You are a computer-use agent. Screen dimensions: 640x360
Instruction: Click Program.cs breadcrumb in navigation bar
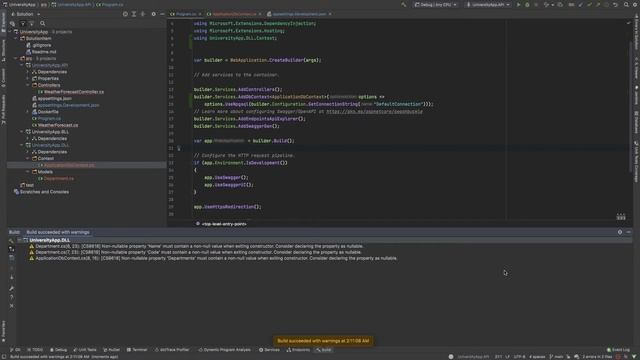[110, 5]
